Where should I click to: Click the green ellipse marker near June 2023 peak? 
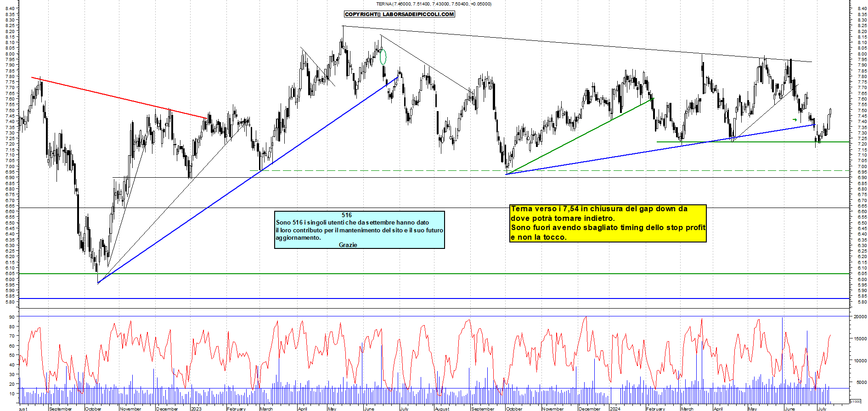coord(383,57)
